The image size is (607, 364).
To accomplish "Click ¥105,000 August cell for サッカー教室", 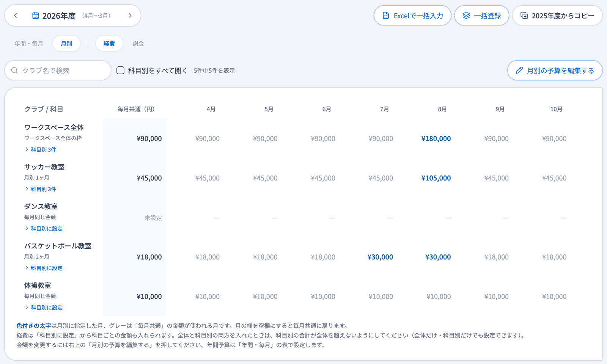I will tap(436, 178).
